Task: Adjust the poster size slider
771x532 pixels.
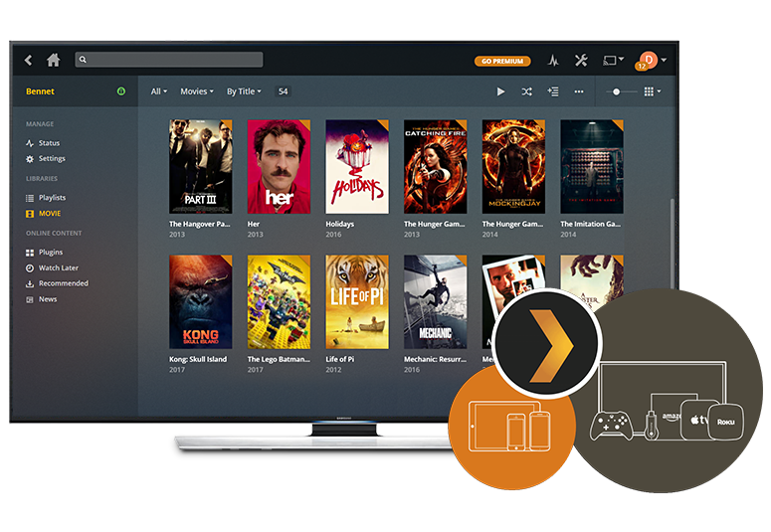Action: click(x=621, y=91)
